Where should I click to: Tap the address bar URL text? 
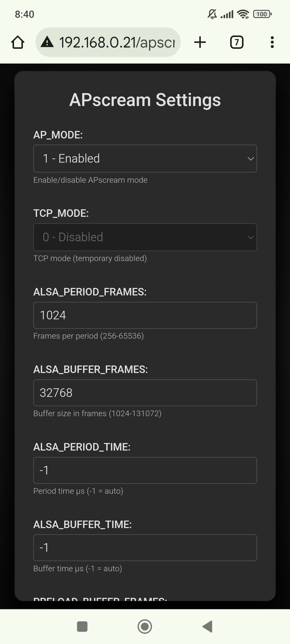pyautogui.click(x=117, y=42)
